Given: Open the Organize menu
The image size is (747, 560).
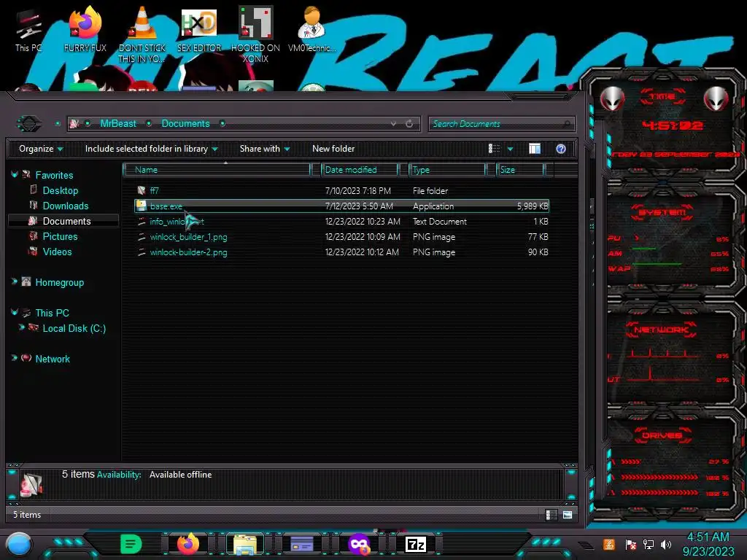Looking at the screenshot, I should coord(41,149).
